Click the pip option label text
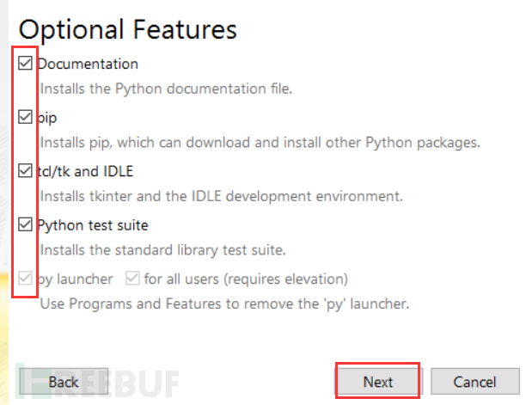This screenshot has width=532, height=405. (47, 118)
